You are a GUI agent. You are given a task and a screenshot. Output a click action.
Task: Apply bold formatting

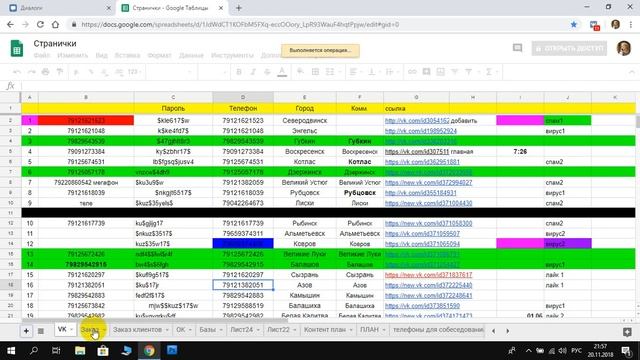[239, 72]
